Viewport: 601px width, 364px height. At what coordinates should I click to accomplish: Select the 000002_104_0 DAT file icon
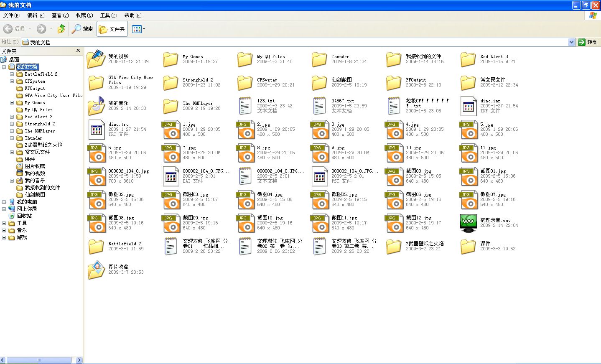[x=171, y=176]
